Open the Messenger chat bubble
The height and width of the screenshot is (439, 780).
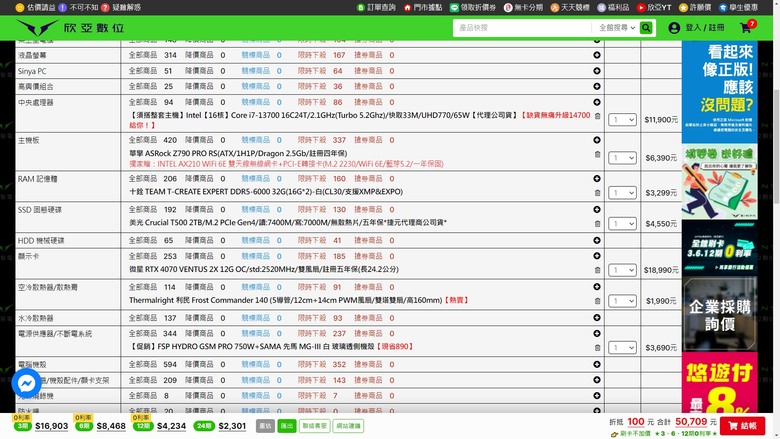point(26,383)
